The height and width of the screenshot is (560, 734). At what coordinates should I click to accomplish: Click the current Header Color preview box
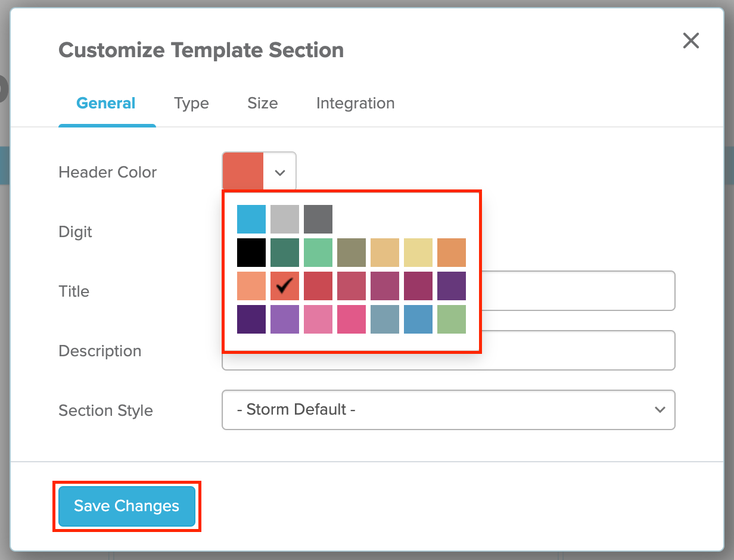click(243, 172)
